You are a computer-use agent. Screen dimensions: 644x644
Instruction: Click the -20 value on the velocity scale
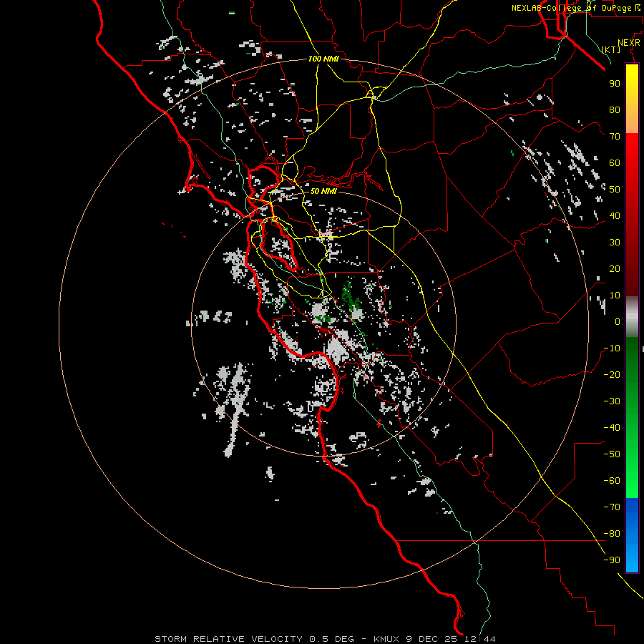[612, 374]
